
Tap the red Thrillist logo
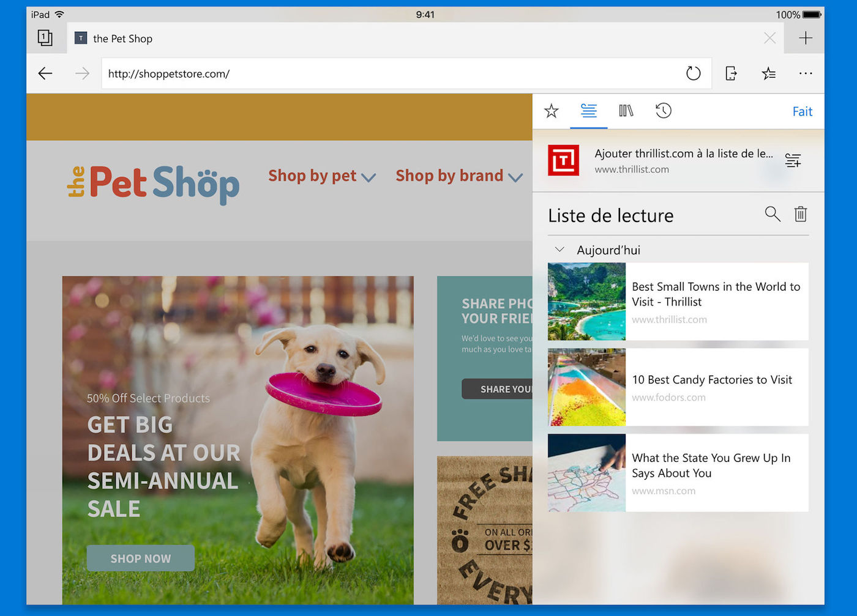pyautogui.click(x=563, y=160)
